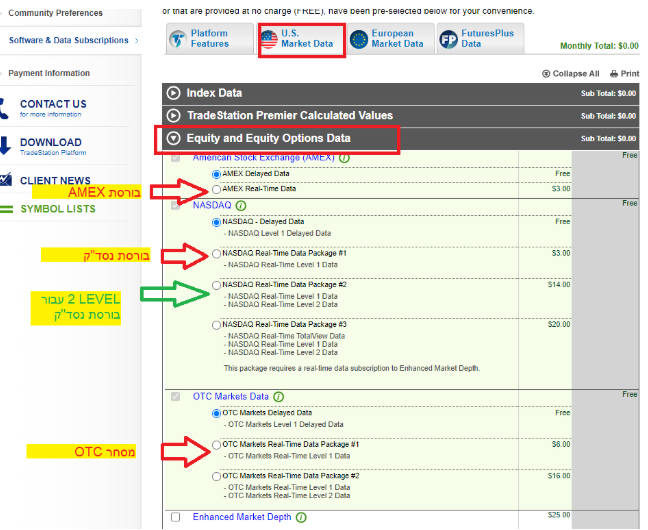The width and height of the screenshot is (648, 530).
Task: Click the Enhanced Market Depth requirement note
Action: coord(352,368)
